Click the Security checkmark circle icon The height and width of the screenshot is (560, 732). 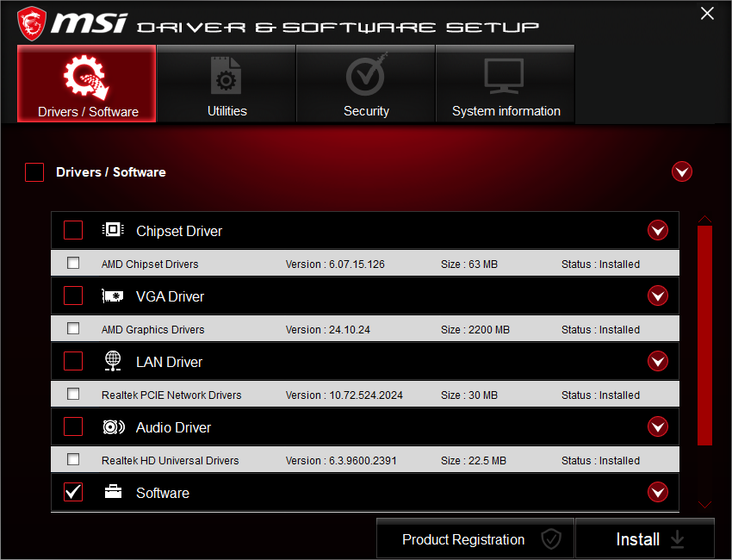coord(367,75)
